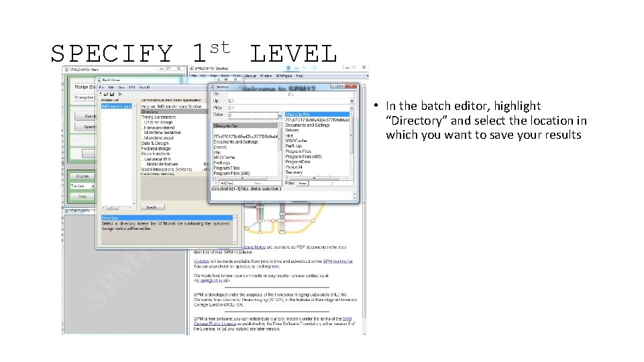Select 'Microtime onset' option

pyautogui.click(x=159, y=138)
